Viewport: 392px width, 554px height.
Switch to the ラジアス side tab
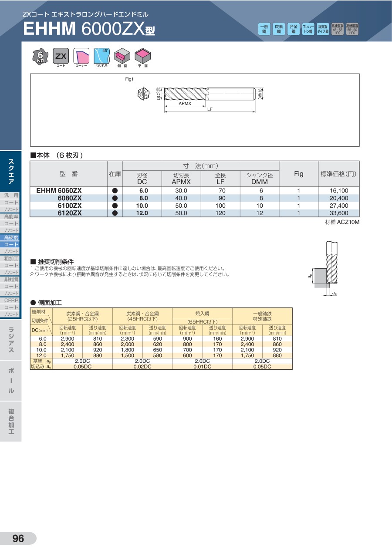pos(11,340)
